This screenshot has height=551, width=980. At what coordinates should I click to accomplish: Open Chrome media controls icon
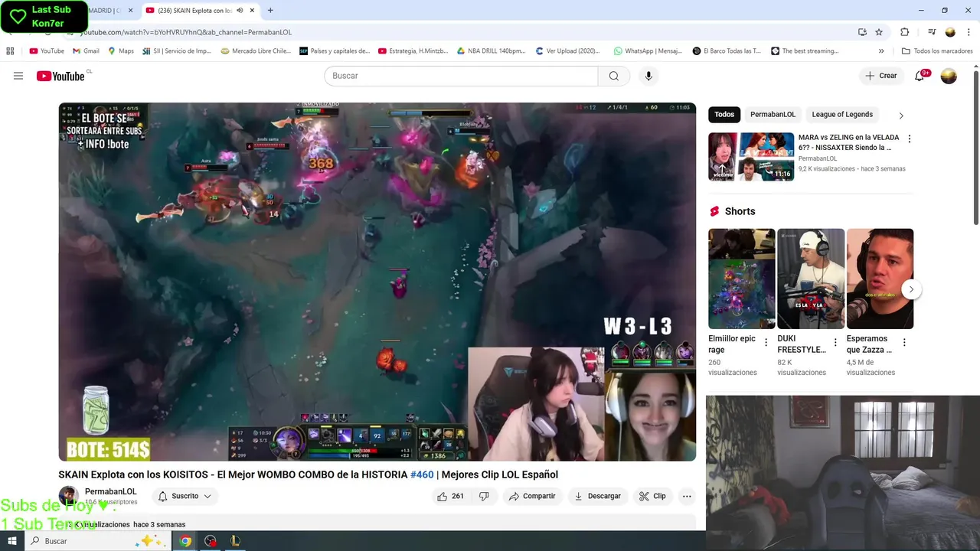(x=932, y=32)
